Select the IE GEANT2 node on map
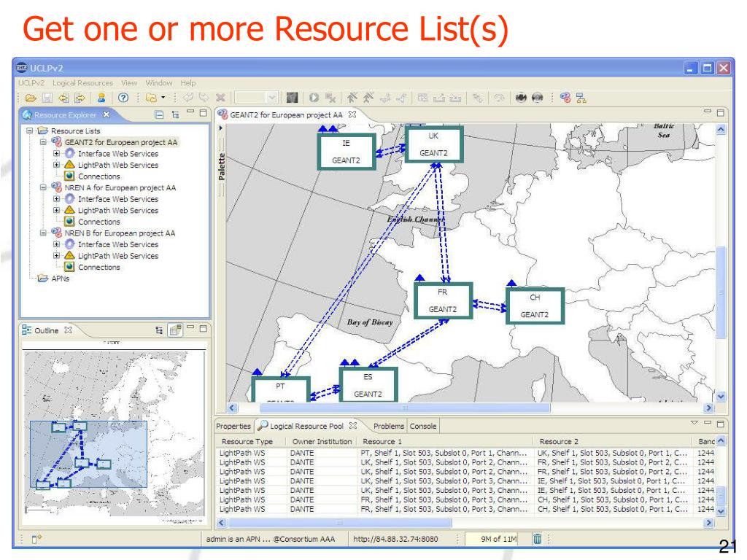This screenshot has width=747, height=560. coord(347,152)
